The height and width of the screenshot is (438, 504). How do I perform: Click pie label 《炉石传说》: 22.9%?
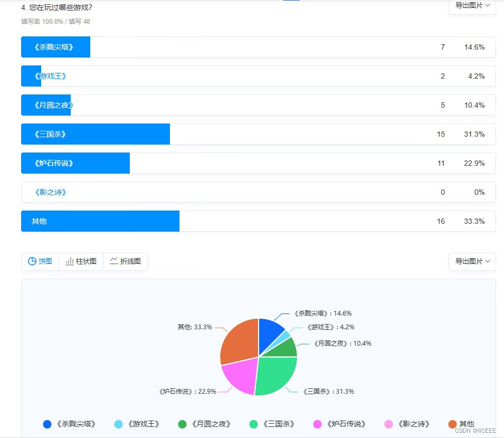(187, 392)
